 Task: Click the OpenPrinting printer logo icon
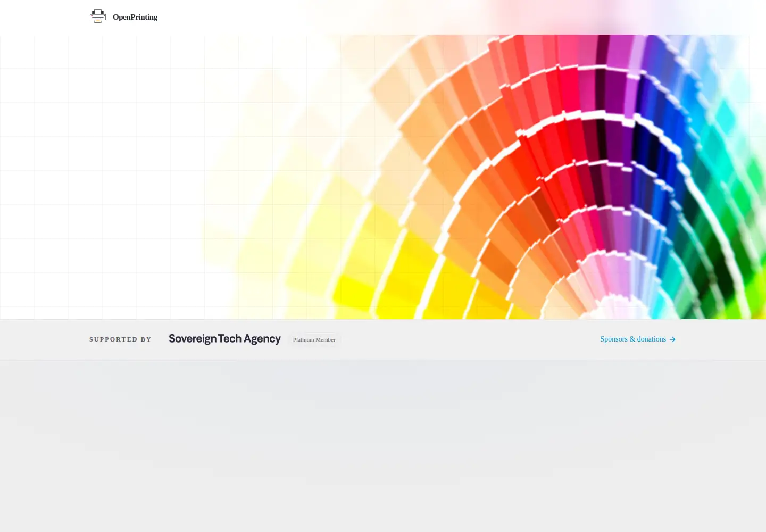point(98,16)
